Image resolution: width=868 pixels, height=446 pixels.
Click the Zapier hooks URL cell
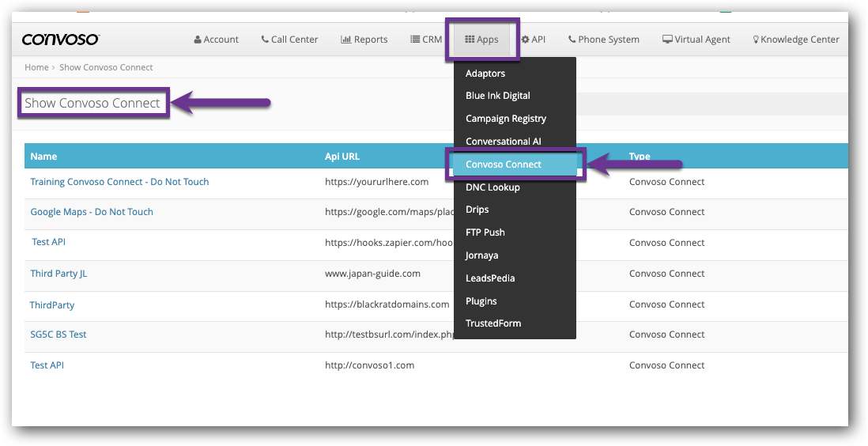coord(390,242)
